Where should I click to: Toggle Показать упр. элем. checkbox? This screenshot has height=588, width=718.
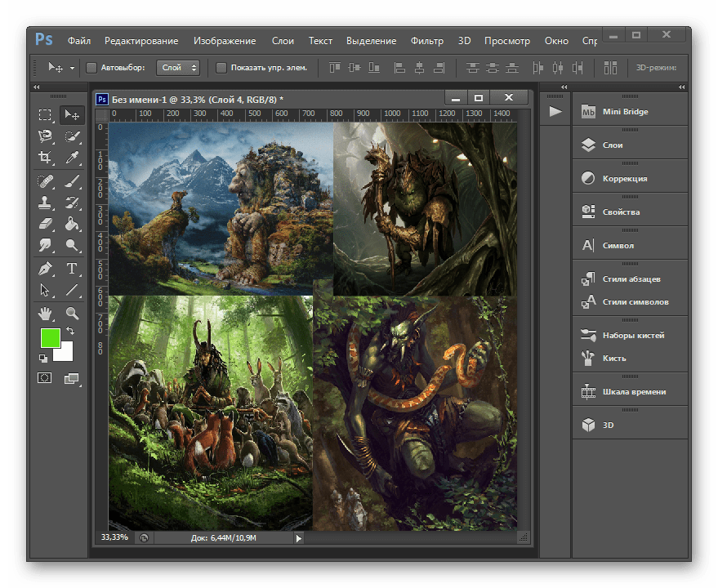click(221, 68)
